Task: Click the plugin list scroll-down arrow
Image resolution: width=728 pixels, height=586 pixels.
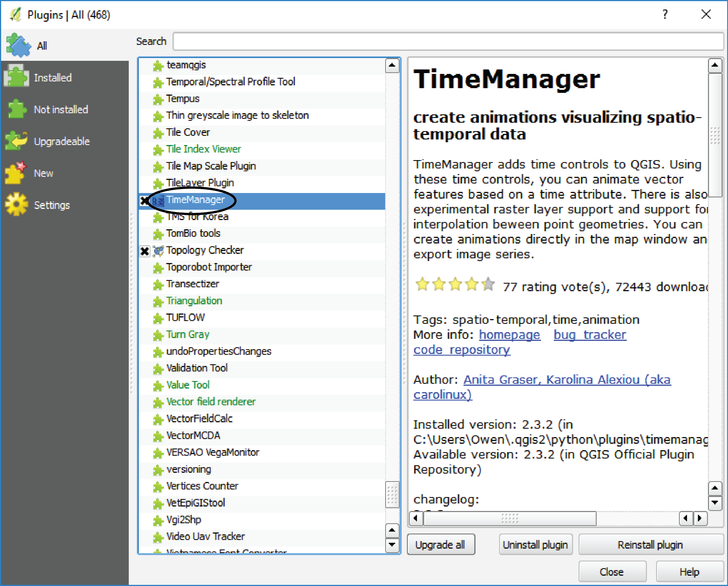Action: (392, 544)
